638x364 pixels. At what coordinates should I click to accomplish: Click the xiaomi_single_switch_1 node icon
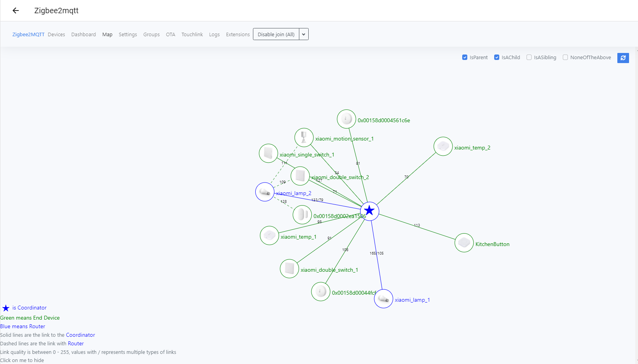(x=269, y=153)
